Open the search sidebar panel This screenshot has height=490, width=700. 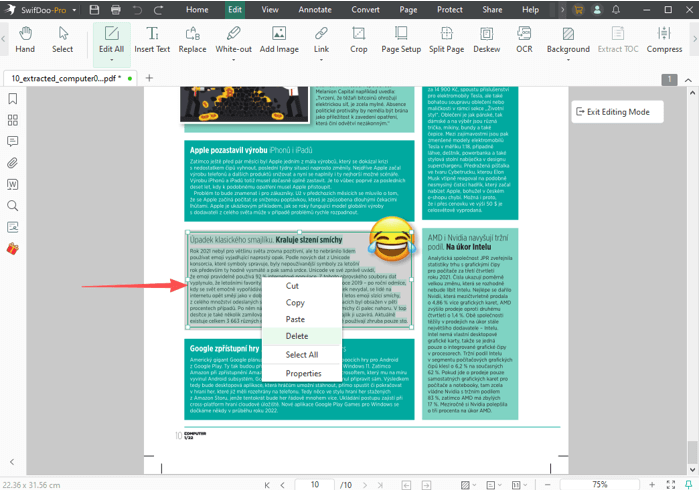12,206
